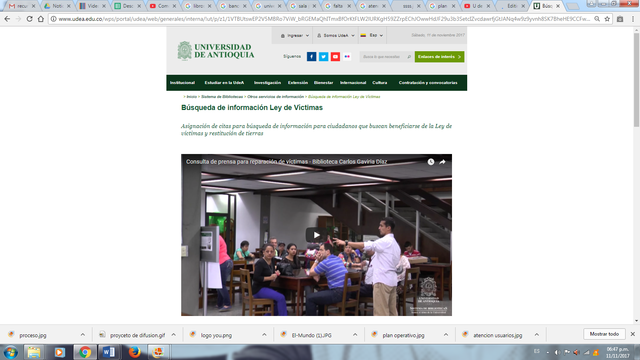Viewport: 640px width, 360px height.
Task: Switch to the Gmail tab
Action: tap(22, 6)
